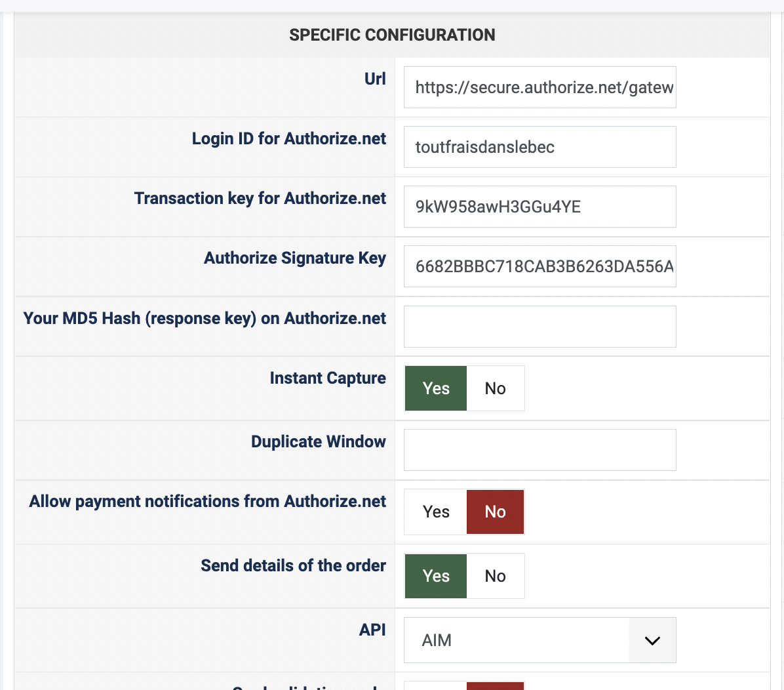
Task: Click the Url field with secure.authorize.net address
Action: point(539,87)
